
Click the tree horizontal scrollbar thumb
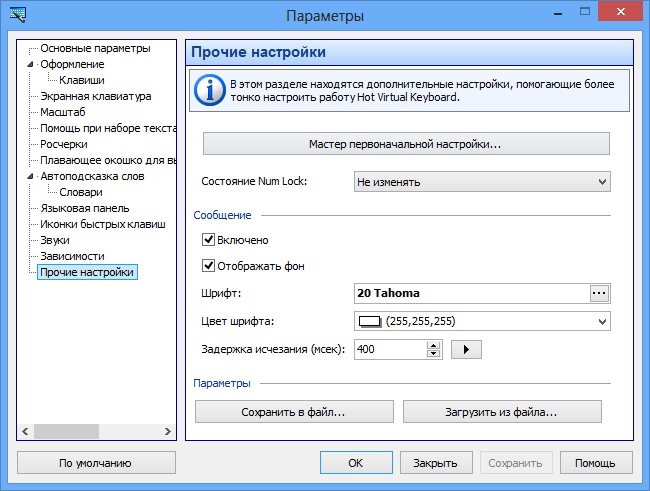point(66,431)
